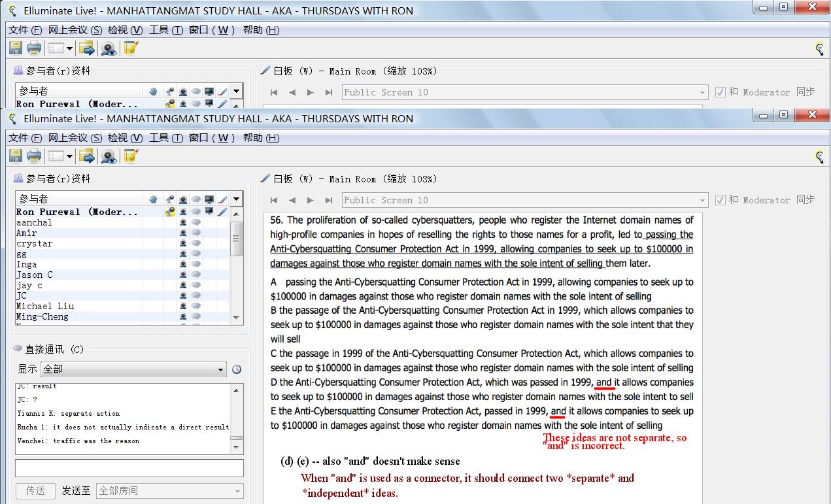Toggle Ron Purewal's screen-share permission in front list
The width and height of the screenshot is (831, 504).
tap(209, 212)
